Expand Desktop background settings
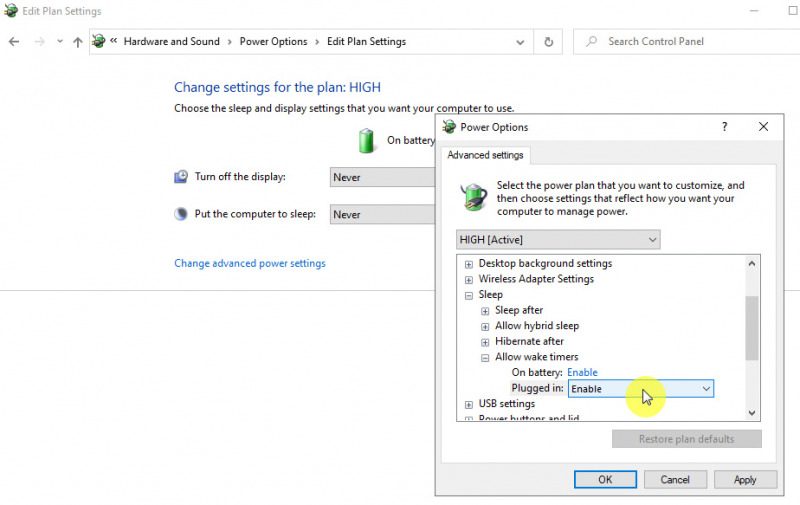 [468, 264]
